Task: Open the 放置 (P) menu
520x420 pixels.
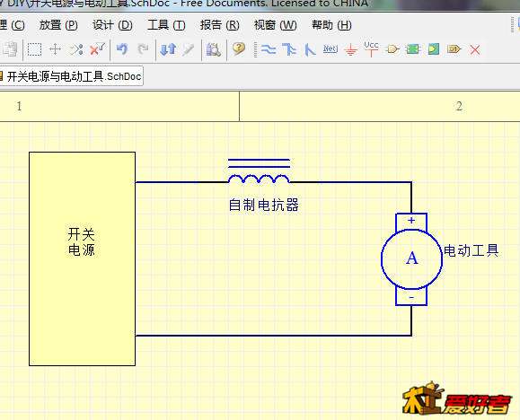Action: 58,25
